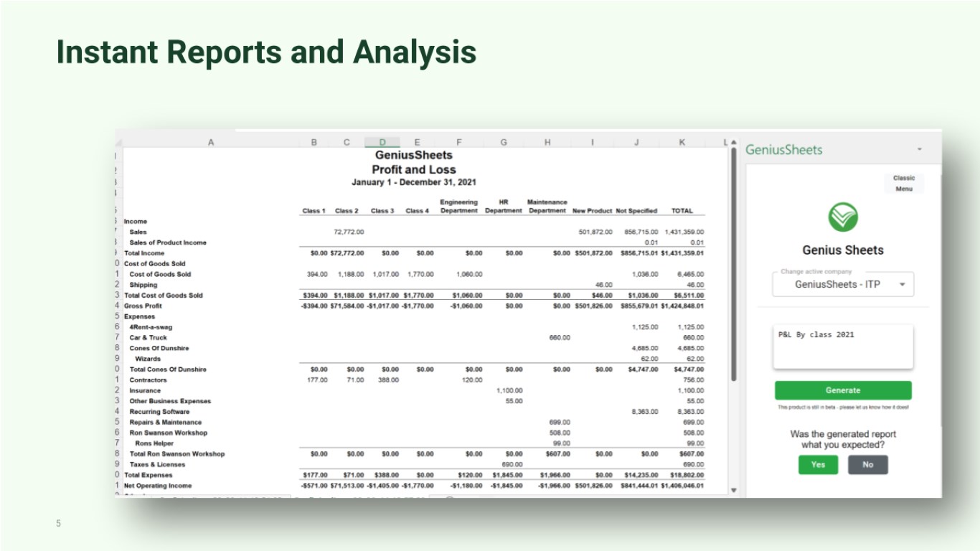This screenshot has height=551, width=980.
Task: Click the 'Rons Helper' row label
Action: tap(154, 443)
